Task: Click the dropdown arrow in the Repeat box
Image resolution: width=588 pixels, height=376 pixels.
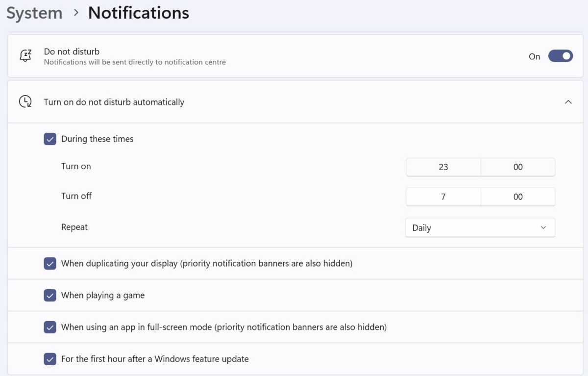Action: click(543, 227)
